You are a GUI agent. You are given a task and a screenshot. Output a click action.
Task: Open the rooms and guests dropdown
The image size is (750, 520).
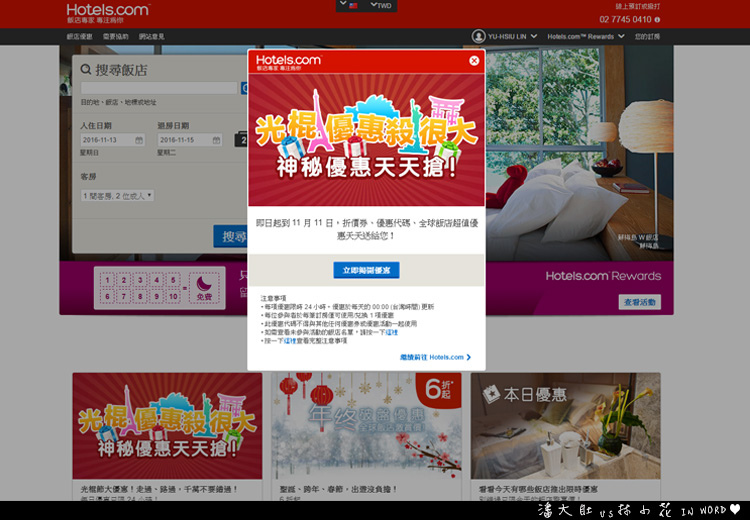point(117,196)
